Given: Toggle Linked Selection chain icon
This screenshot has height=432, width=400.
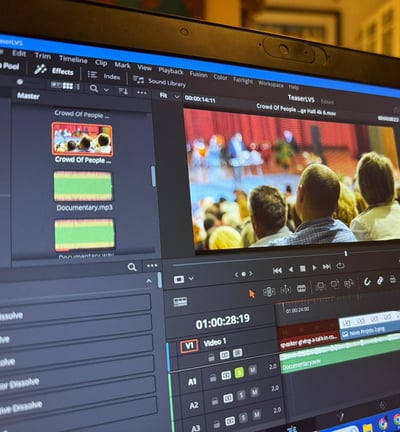Looking at the screenshot, I should [x=380, y=280].
